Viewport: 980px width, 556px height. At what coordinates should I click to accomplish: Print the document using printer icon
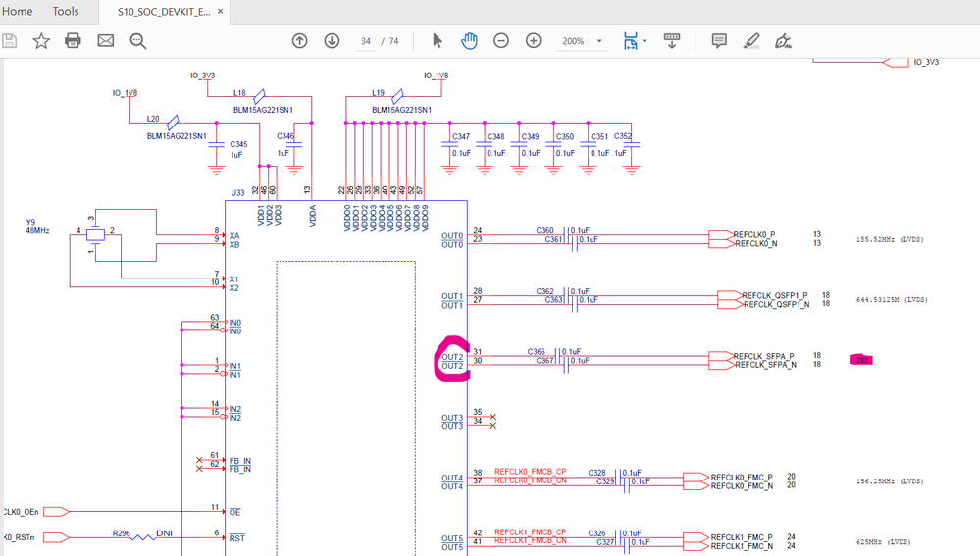coord(73,41)
